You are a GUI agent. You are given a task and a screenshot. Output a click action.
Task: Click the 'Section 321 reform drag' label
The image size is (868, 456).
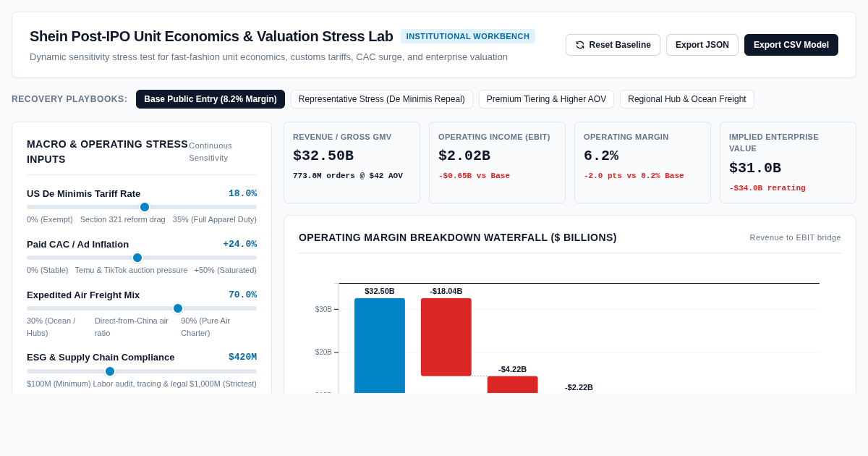point(123,219)
